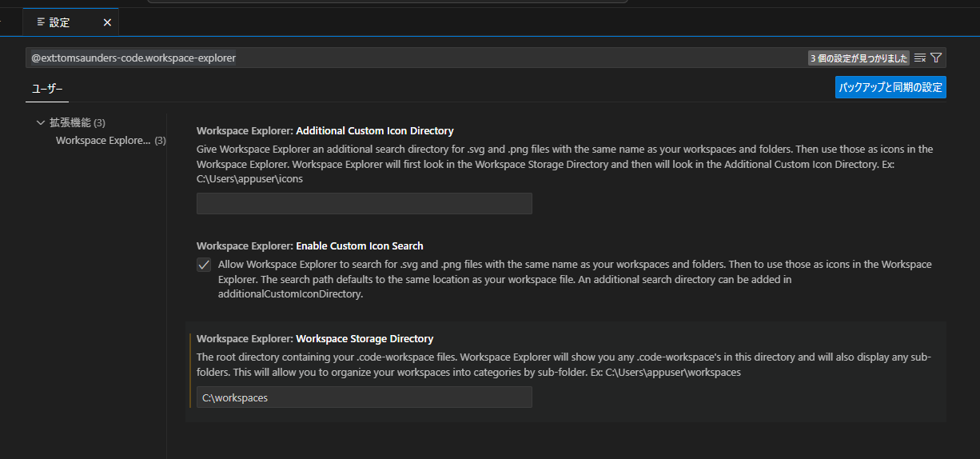Click the 3 個の設定が見つかりました badge
This screenshot has height=459, width=980.
coord(858,58)
